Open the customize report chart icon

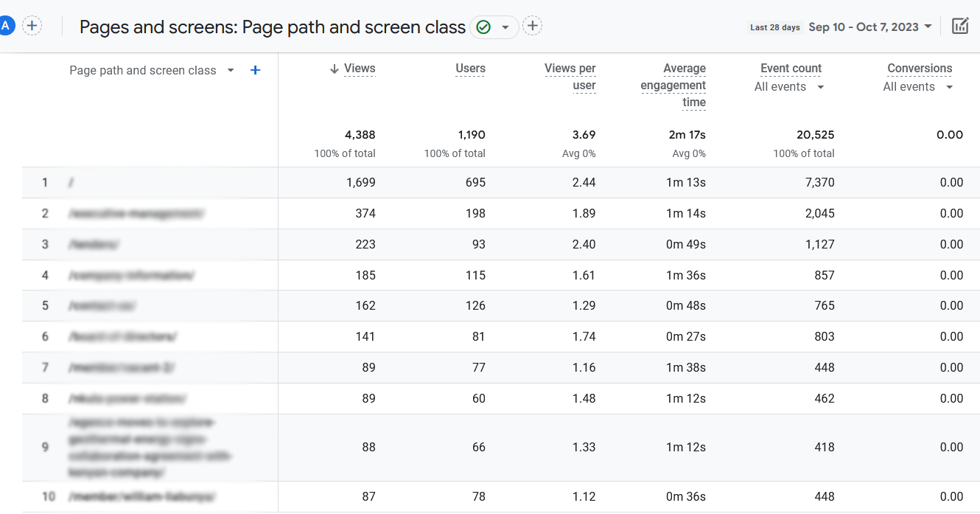(959, 27)
